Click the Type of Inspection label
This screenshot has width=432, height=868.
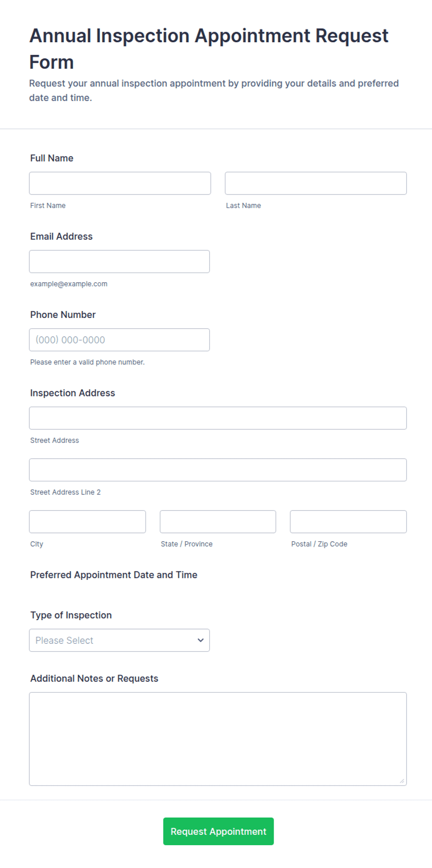click(71, 615)
